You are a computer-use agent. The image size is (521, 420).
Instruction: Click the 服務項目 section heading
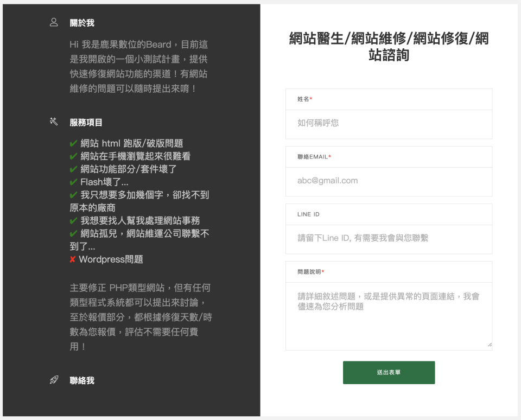(x=86, y=122)
